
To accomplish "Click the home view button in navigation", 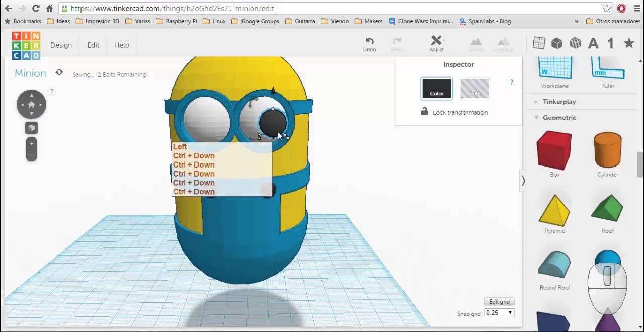I will coord(31,104).
